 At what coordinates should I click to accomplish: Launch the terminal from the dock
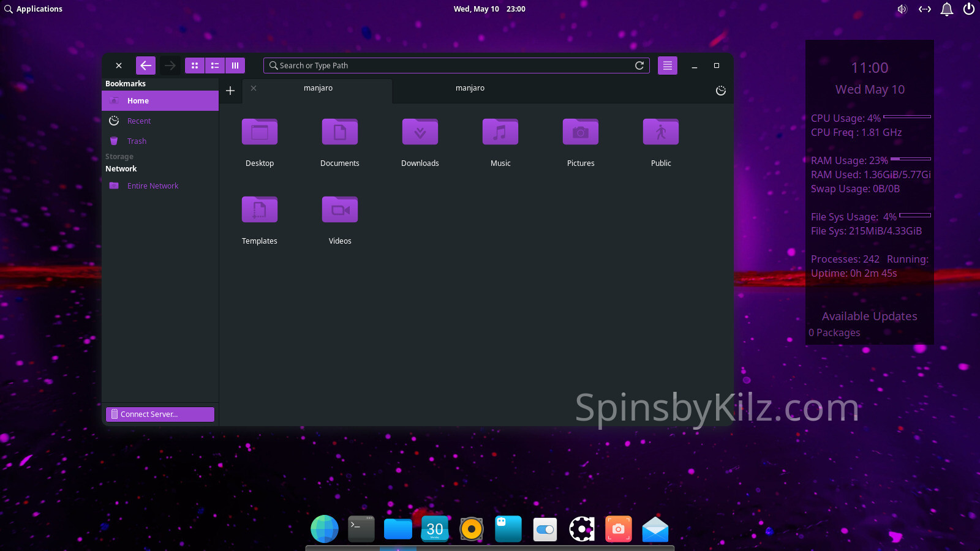point(361,529)
